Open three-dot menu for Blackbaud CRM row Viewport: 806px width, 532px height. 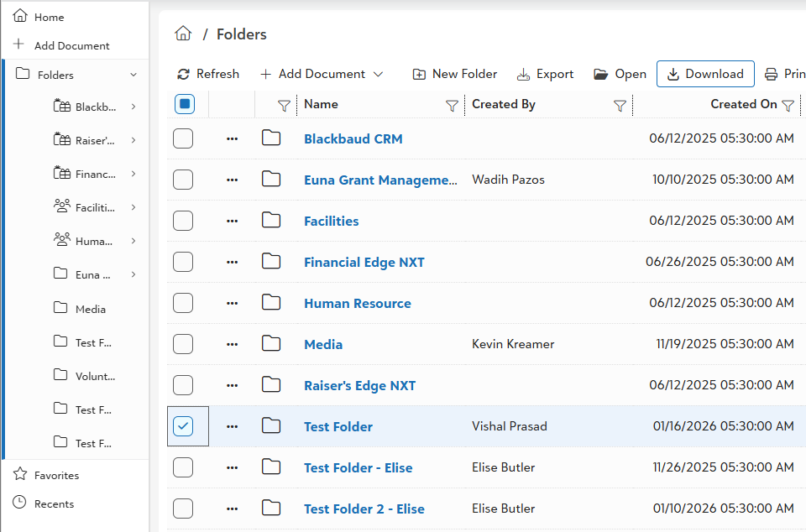click(x=233, y=138)
